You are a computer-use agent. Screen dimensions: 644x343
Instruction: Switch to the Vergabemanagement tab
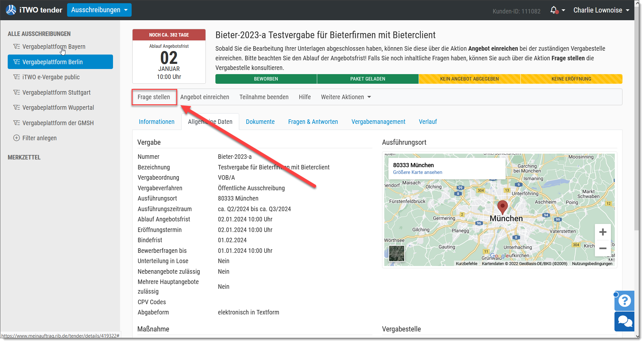pos(378,122)
